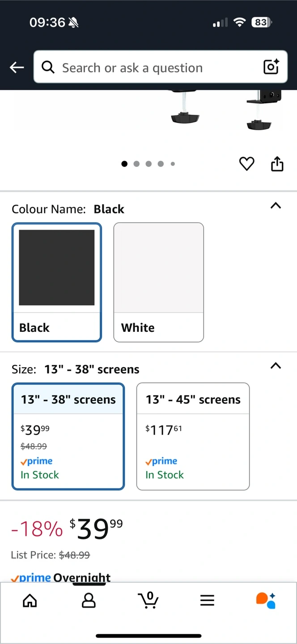
Task: Open the shopping cart icon
Action: 148,601
